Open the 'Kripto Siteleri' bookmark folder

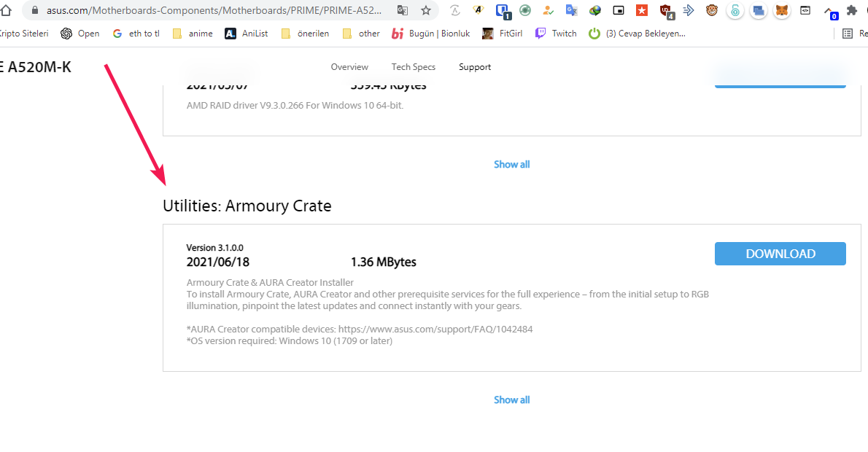[23, 34]
